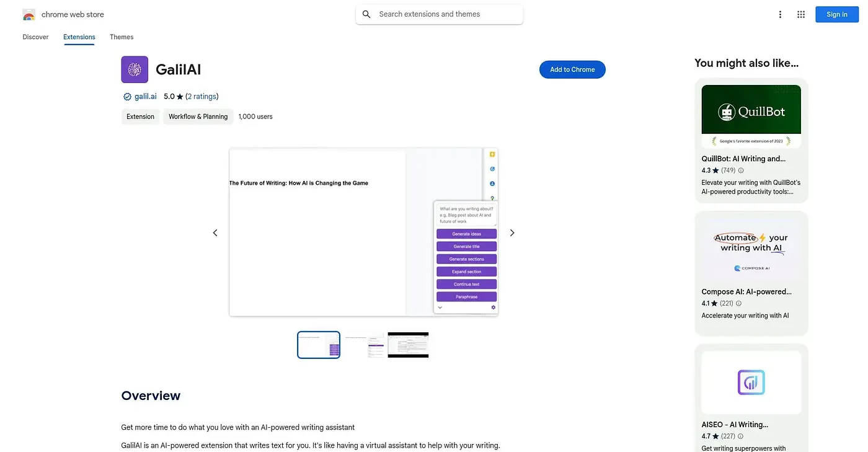Open the main GalilAI screenshot preview

click(x=364, y=232)
